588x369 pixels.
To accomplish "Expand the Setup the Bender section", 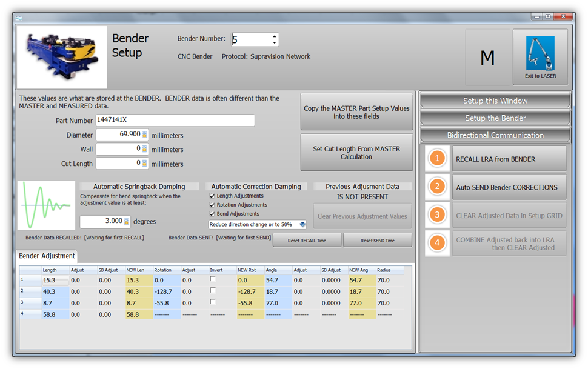I will 495,118.
